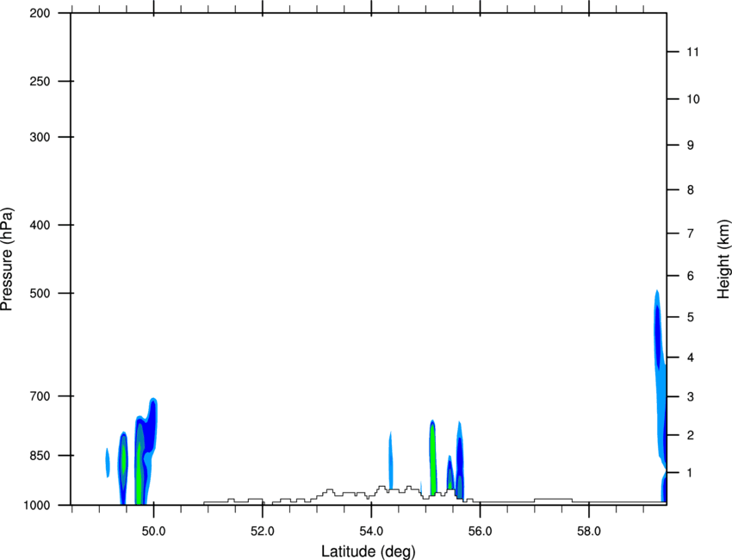Pick the 9 km height label
The width and height of the screenshot is (732, 560).
point(690,146)
